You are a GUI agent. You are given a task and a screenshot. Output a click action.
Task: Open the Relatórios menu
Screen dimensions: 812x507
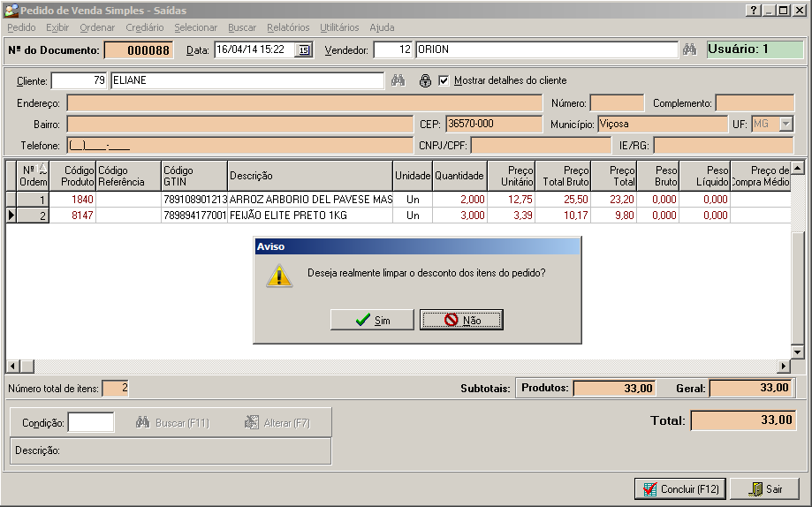point(288,27)
